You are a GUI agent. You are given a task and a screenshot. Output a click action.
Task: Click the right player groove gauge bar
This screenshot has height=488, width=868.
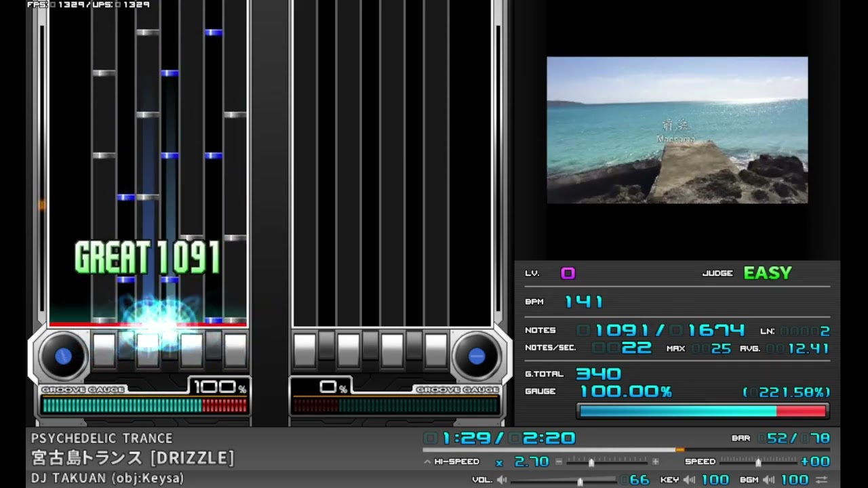[x=396, y=405]
